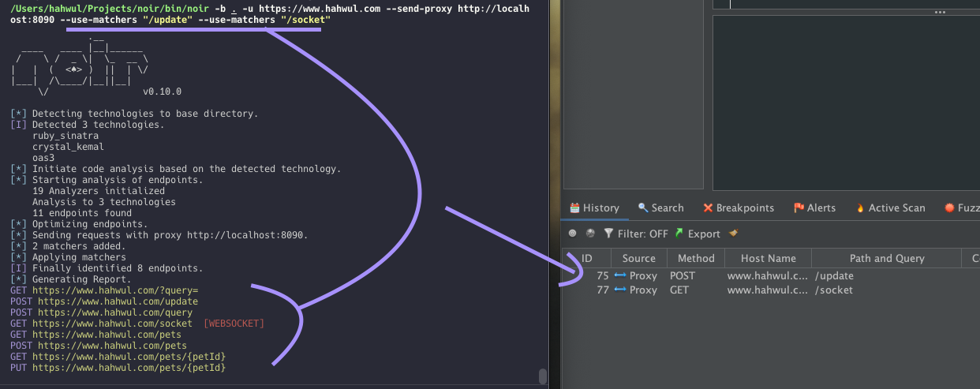Image resolution: width=980 pixels, height=389 pixels.
Task: Click the flame icon on Active Scan tab
Action: click(x=860, y=208)
